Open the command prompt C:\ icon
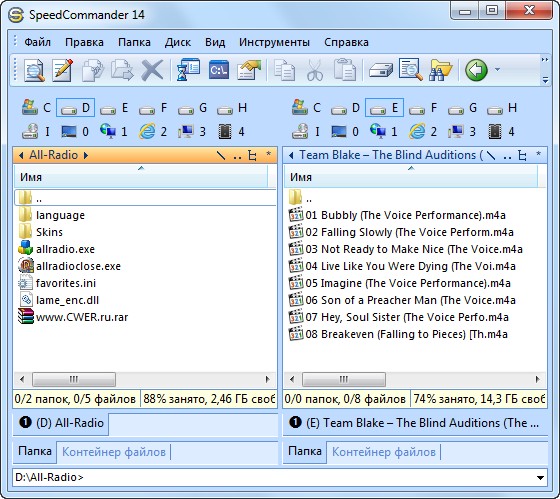 point(219,70)
